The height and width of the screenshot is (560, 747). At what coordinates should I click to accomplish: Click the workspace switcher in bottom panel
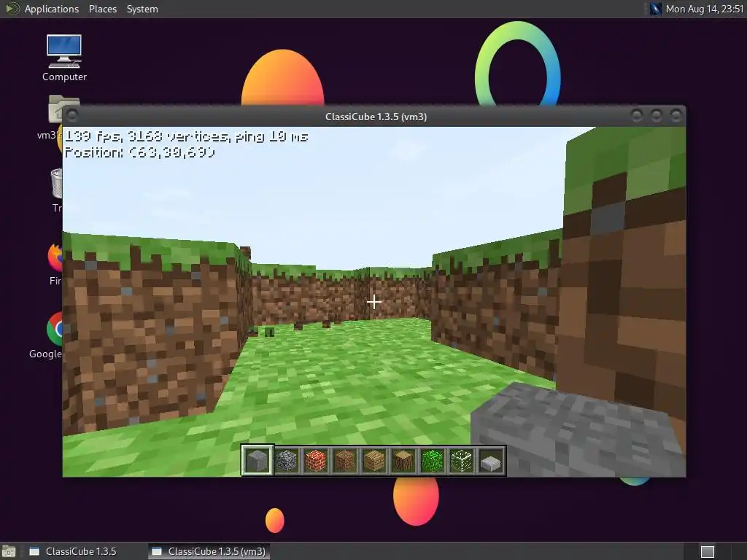(x=708, y=551)
